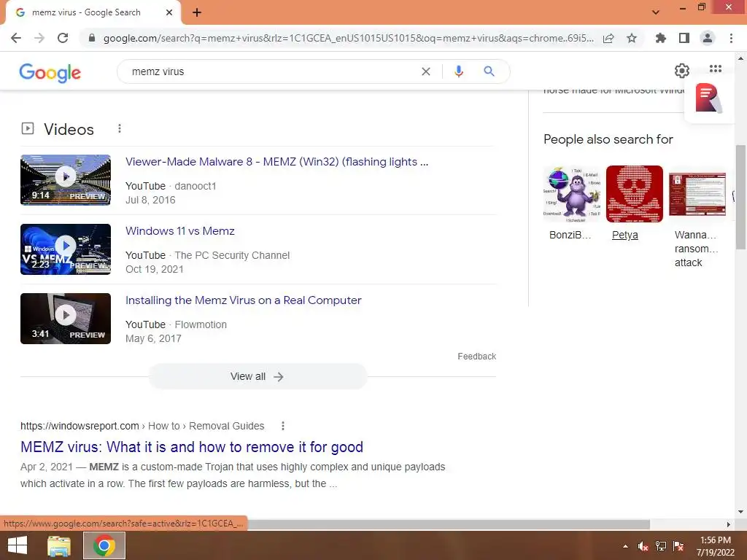The width and height of the screenshot is (747, 560).
Task: Select the Petya skull image card
Action: coord(635,194)
